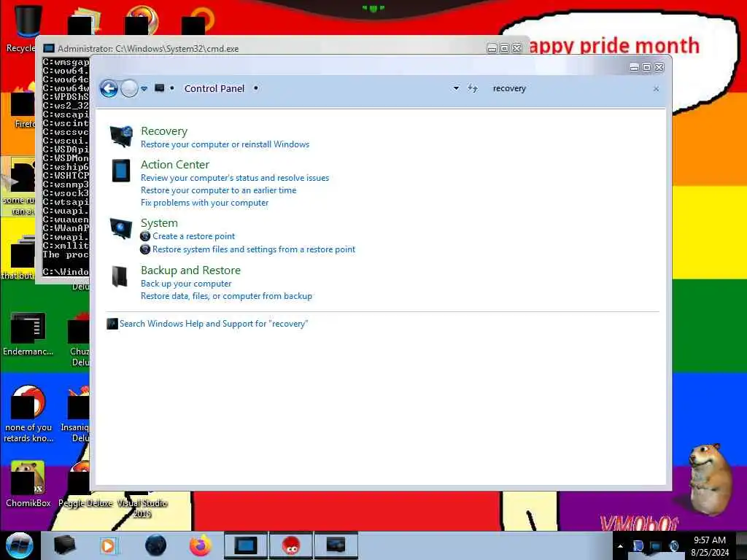This screenshot has width=747, height=560.
Task: Click the System icon
Action: (121, 228)
